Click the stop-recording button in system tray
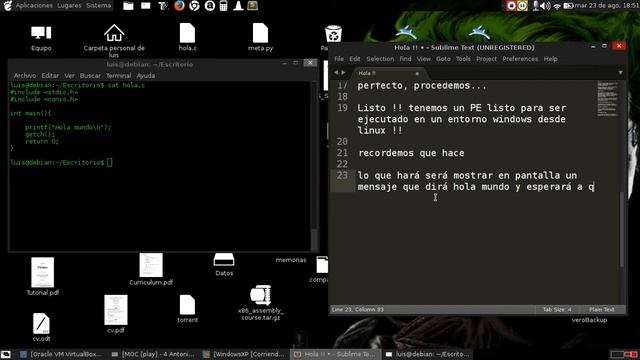 511,6
